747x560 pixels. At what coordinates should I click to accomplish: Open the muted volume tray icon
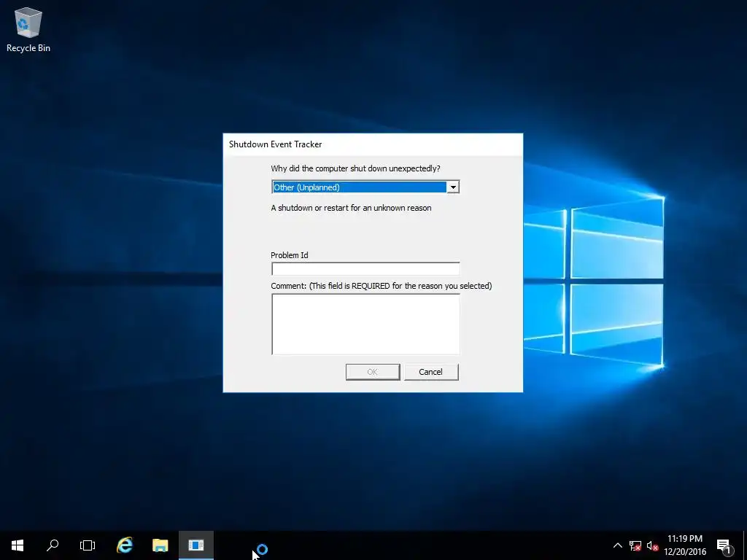652,545
